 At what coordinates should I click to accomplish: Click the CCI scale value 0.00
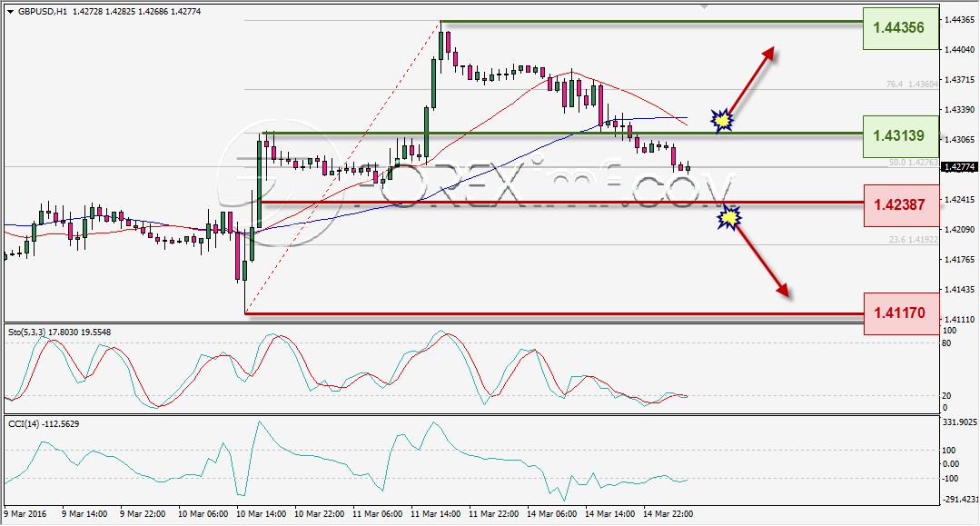point(951,464)
